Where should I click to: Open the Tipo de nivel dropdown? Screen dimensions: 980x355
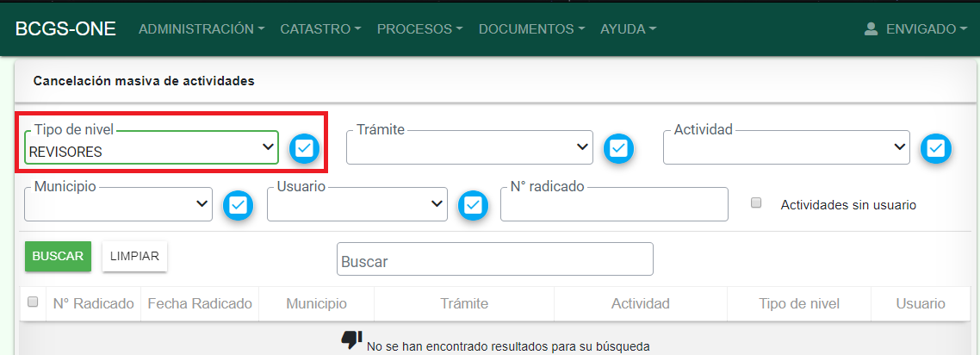(x=152, y=149)
